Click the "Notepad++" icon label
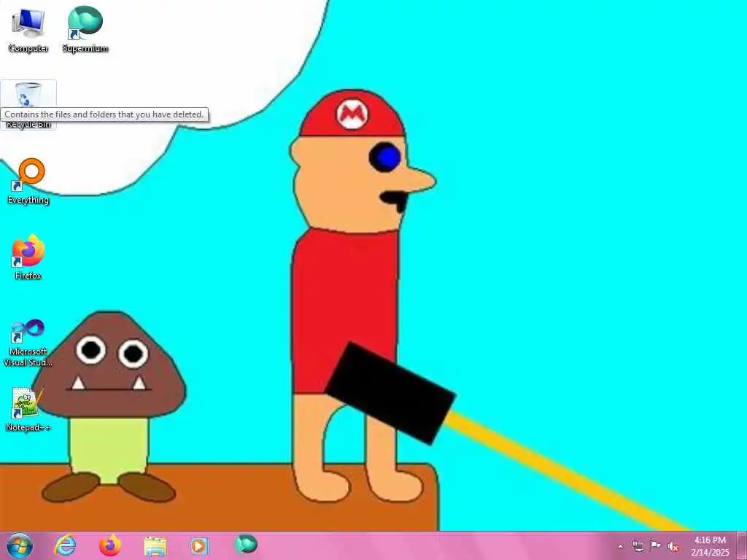The image size is (747, 560). point(28,427)
